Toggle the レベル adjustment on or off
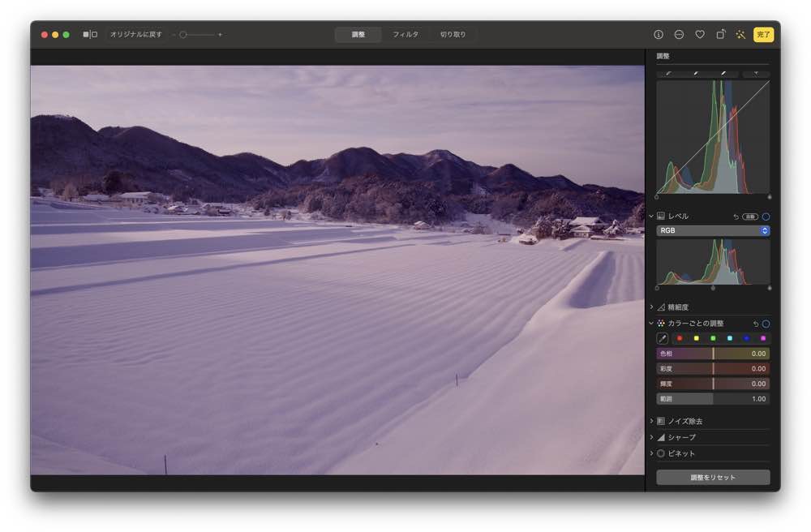The height and width of the screenshot is (532, 811). [766, 217]
